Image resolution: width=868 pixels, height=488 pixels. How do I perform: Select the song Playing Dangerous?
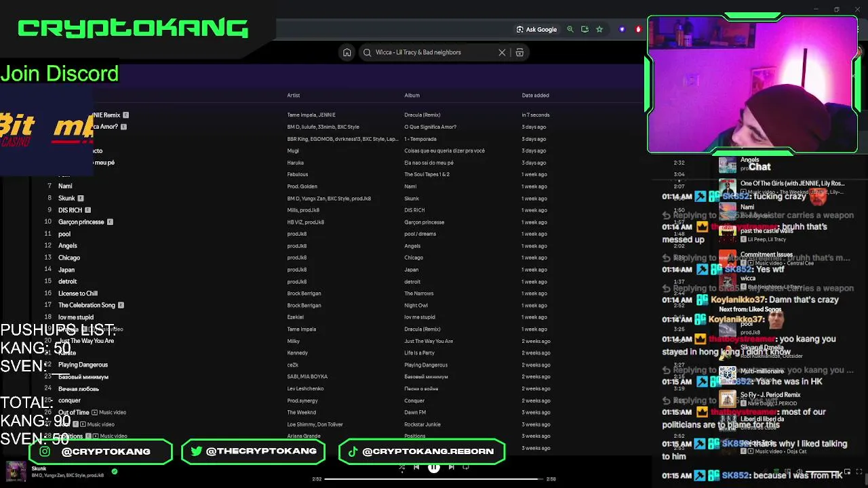click(83, 365)
